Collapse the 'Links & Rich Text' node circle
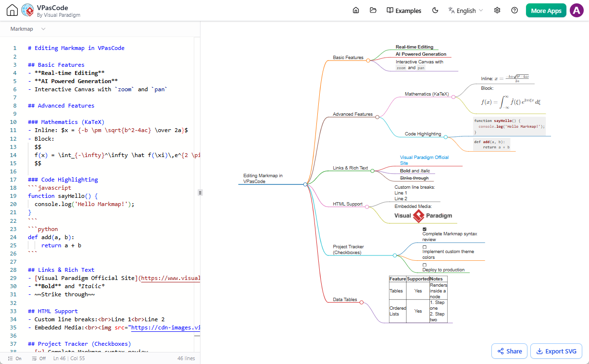Screen dimensions: 589x364 click(372, 171)
